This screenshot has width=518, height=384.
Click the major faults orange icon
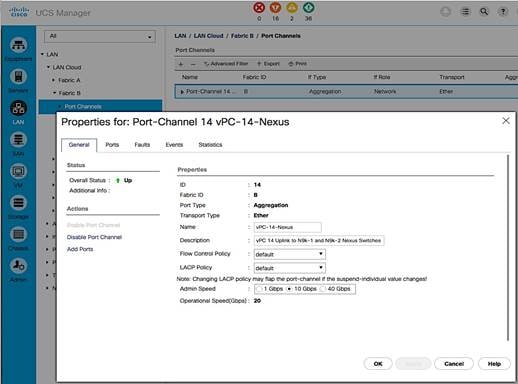point(275,8)
